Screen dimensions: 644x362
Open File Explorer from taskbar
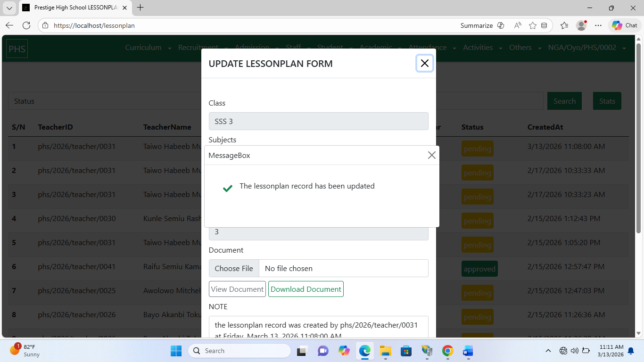point(386,351)
